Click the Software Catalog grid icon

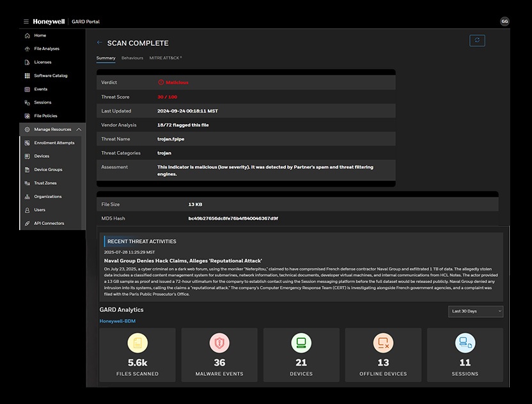[x=27, y=75]
